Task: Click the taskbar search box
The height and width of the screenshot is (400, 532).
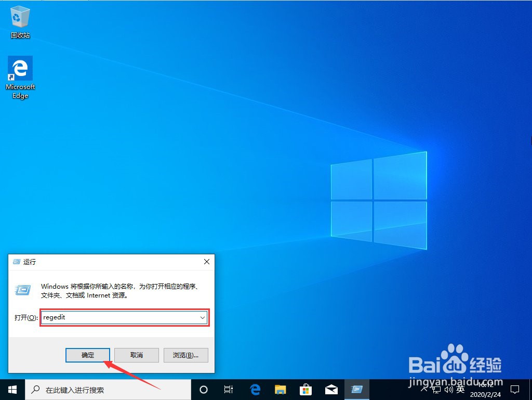Action: click(108, 390)
